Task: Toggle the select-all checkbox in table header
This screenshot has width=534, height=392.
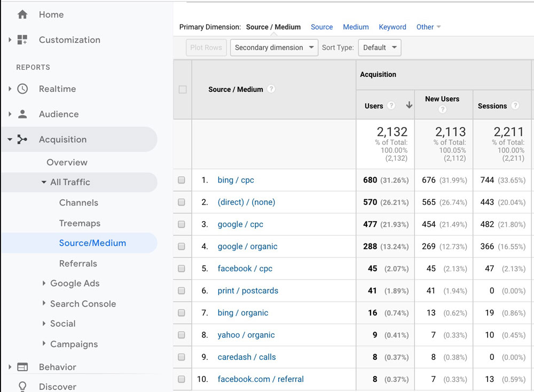Action: pos(183,90)
